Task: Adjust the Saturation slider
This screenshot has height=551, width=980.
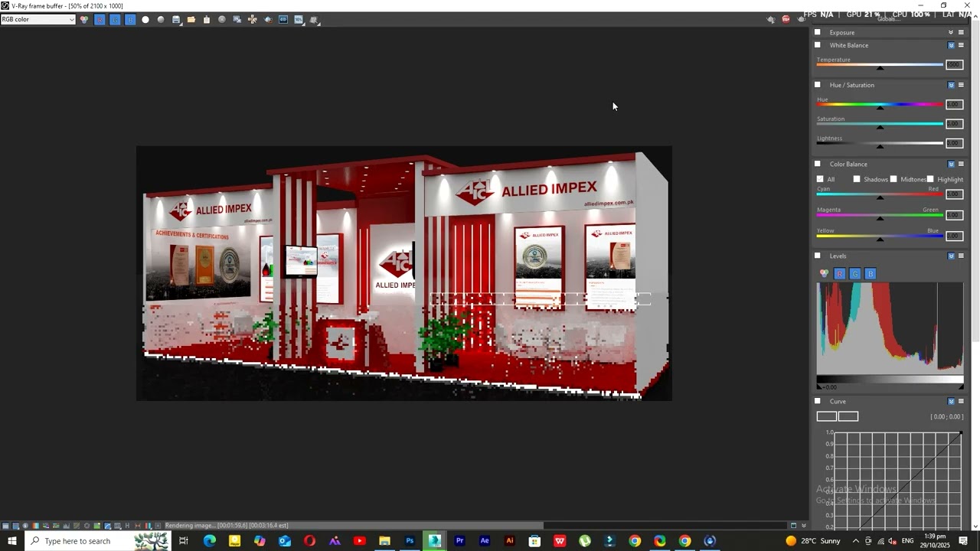Action: point(880,125)
